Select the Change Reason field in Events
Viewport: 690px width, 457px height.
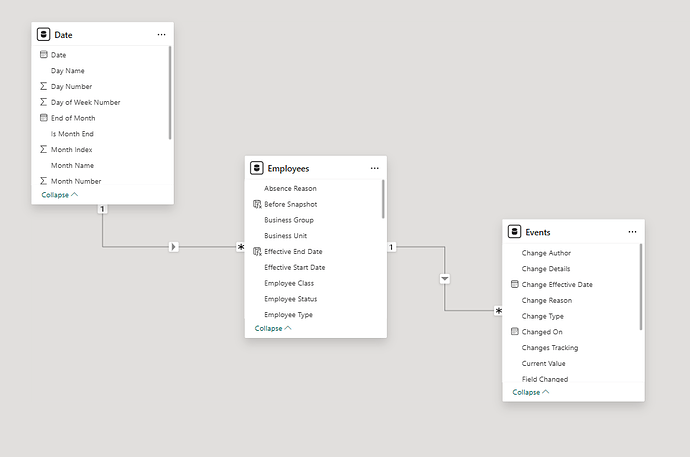pyautogui.click(x=547, y=300)
